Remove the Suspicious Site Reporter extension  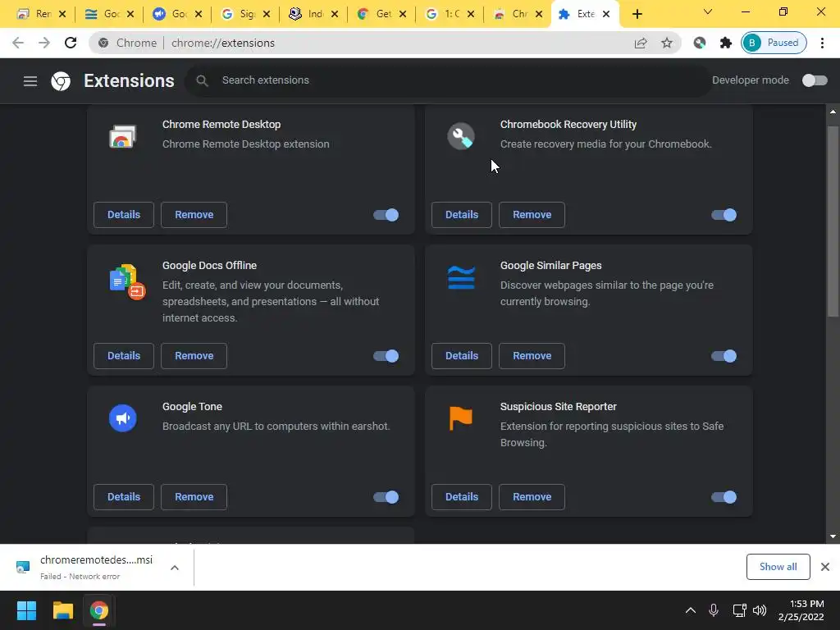532,497
